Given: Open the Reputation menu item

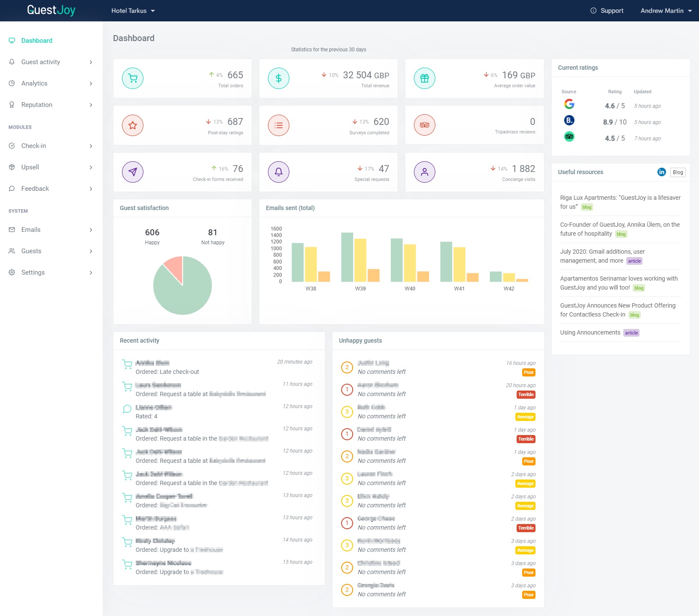Looking at the screenshot, I should (x=51, y=105).
